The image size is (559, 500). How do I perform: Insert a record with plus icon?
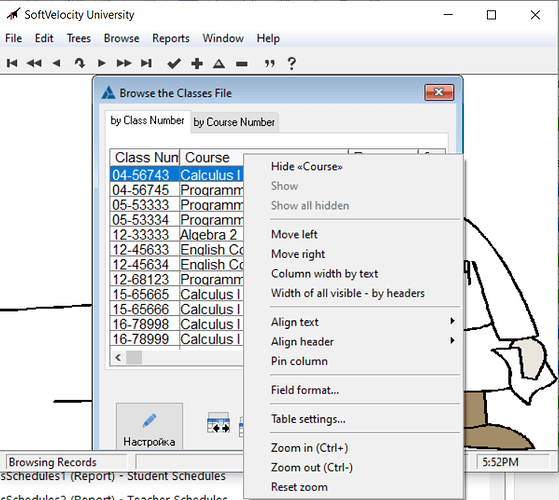197,64
